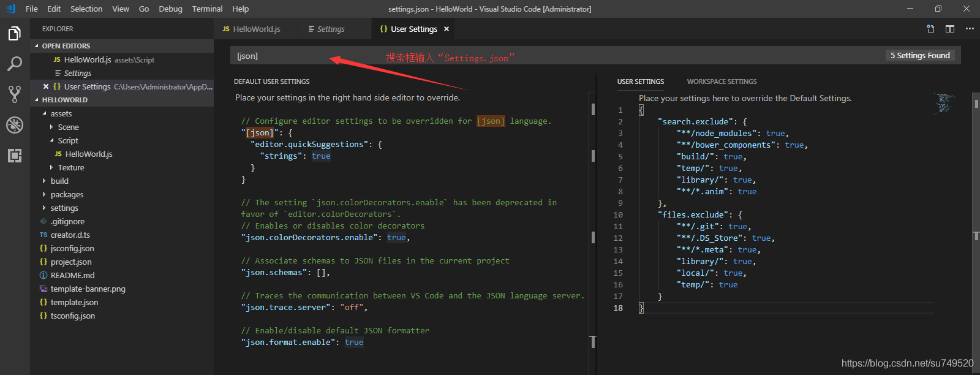This screenshot has height=375, width=980.
Task: Click braces icon beside project.json
Action: point(43,262)
